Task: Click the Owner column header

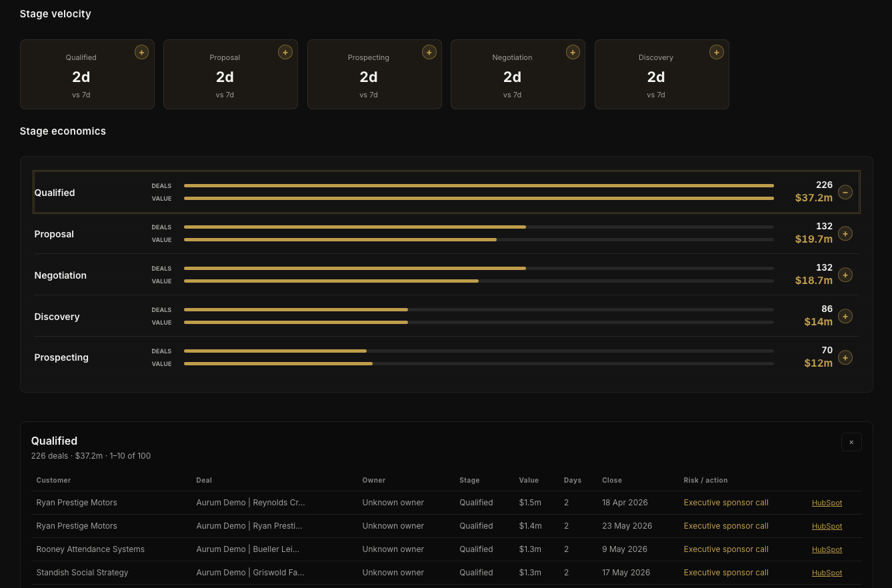Action: coord(374,480)
